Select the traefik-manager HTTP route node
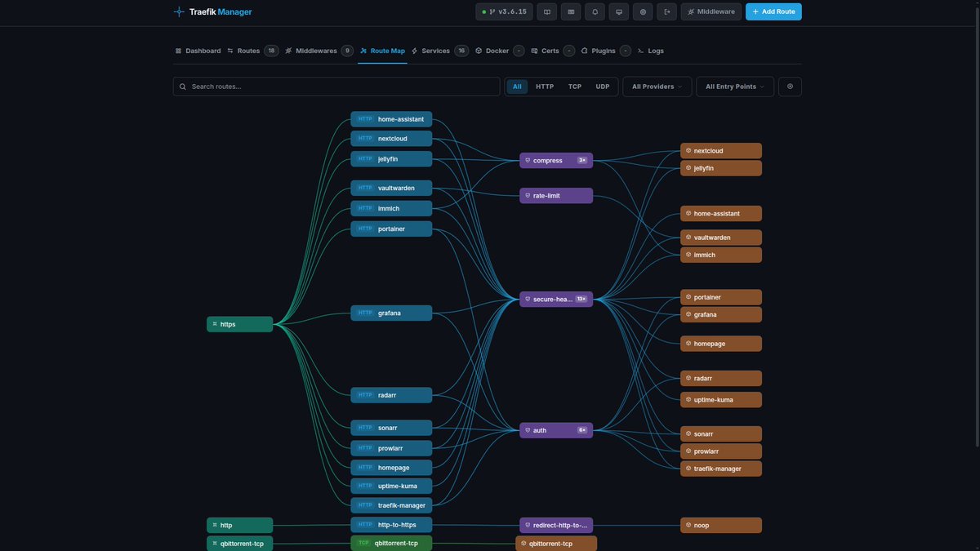This screenshot has width=980, height=551. [391, 505]
